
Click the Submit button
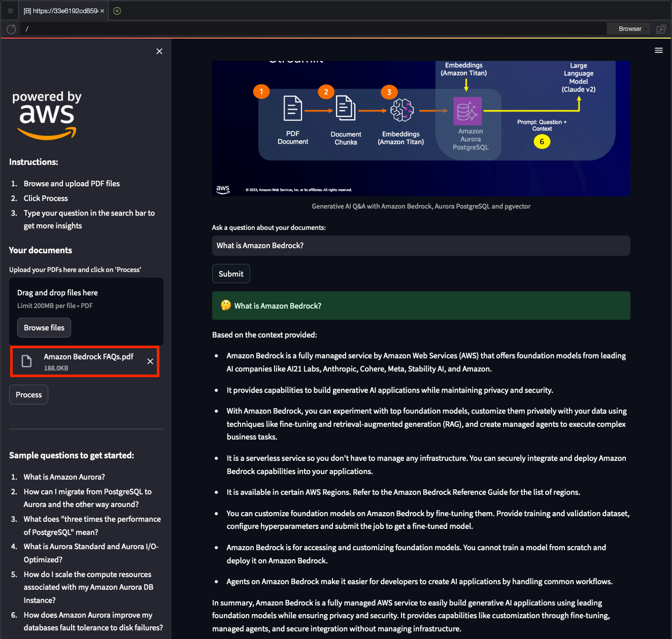tap(231, 274)
